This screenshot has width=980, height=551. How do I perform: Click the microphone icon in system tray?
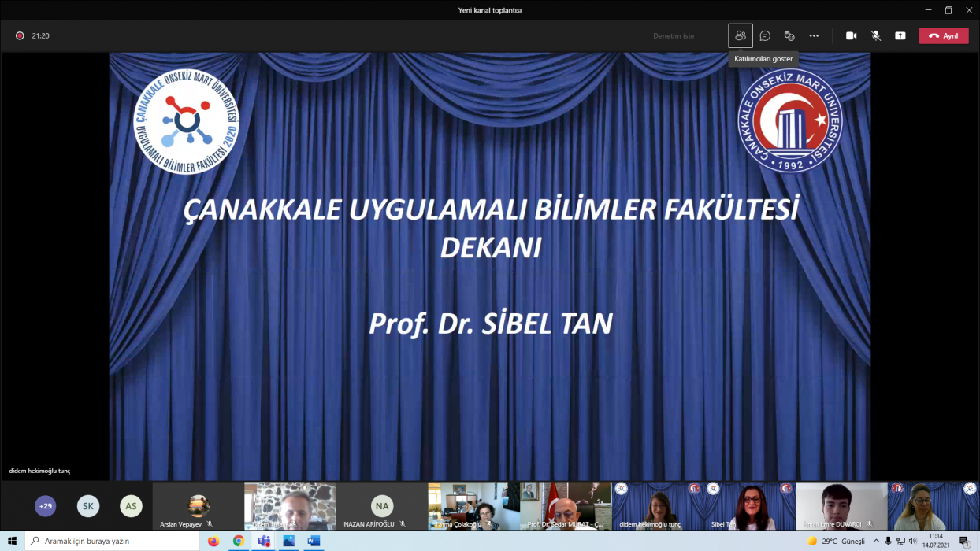889,541
